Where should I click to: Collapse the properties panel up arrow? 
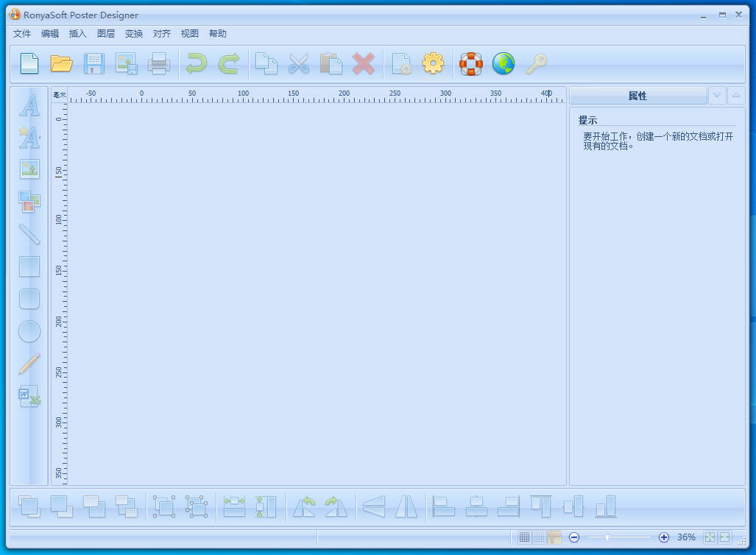[736, 96]
